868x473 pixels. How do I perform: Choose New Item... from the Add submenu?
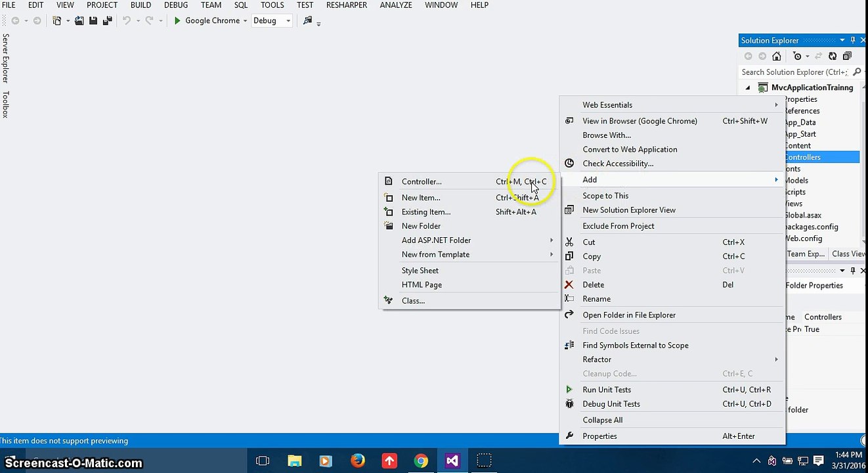pos(469,198)
